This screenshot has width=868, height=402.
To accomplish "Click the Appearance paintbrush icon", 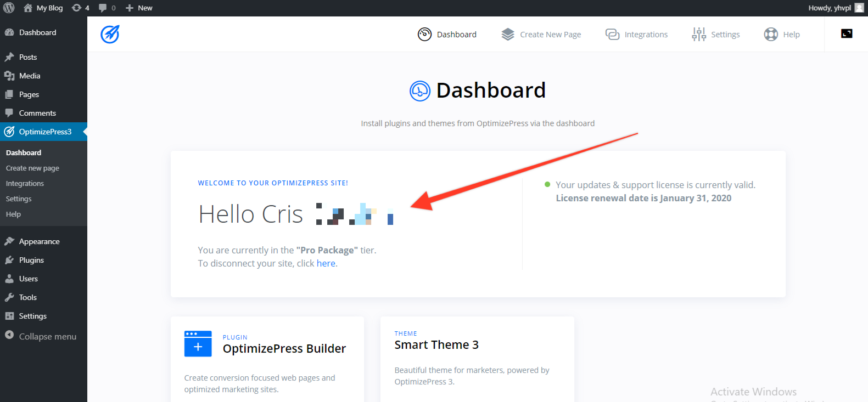I will [x=9, y=241].
